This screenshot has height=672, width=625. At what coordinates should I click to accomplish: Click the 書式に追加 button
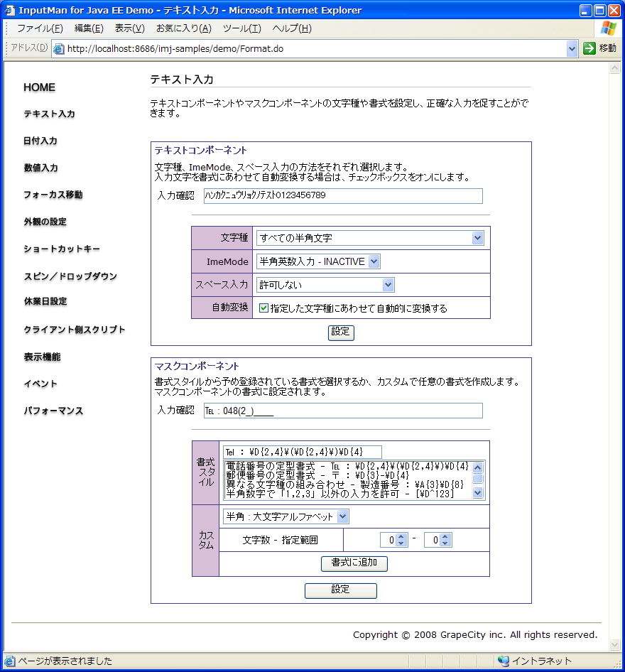(x=354, y=563)
